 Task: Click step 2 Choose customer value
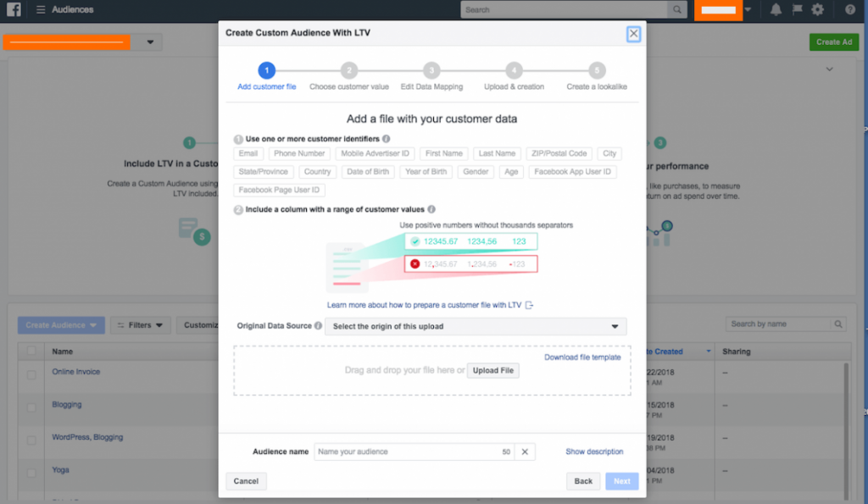click(348, 70)
